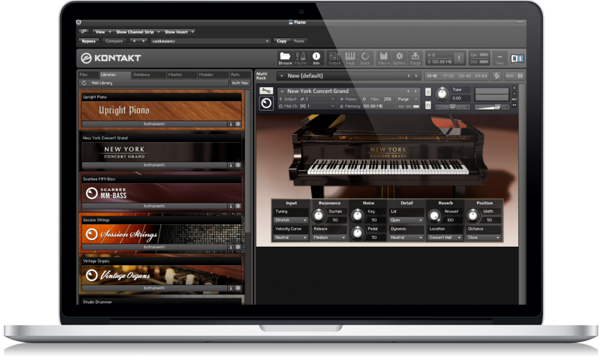
Task: Open the Master editor
Action: click(x=301, y=58)
